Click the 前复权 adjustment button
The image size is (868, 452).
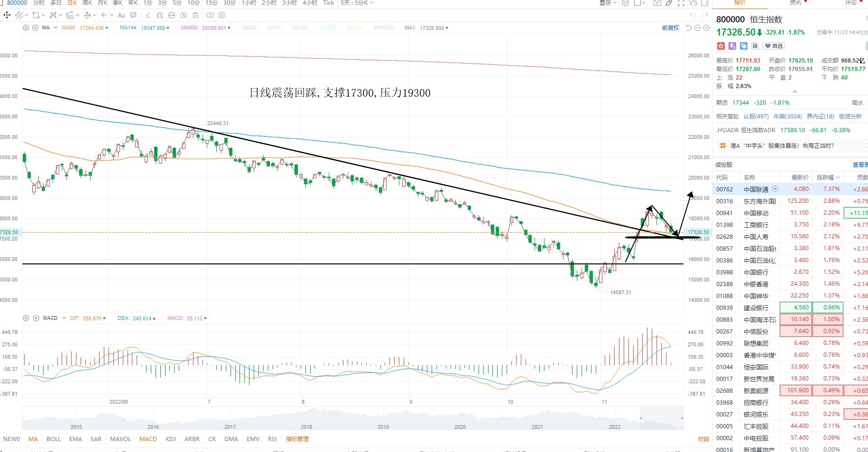(x=671, y=28)
